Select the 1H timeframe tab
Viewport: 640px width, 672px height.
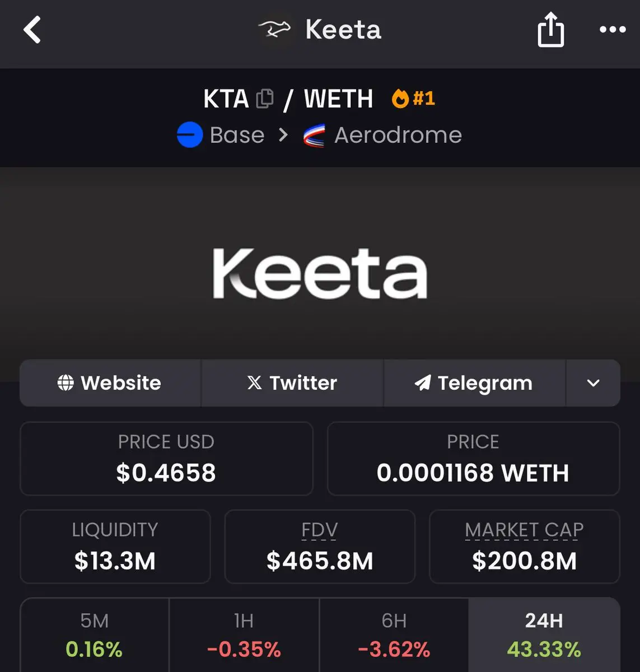[244, 635]
